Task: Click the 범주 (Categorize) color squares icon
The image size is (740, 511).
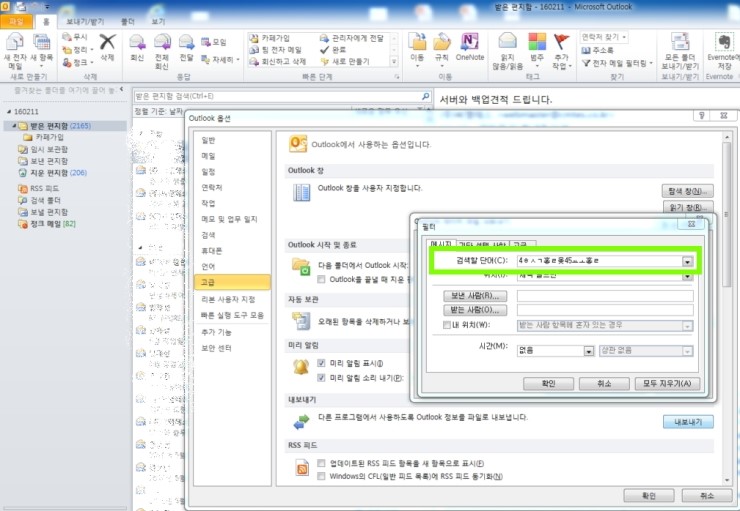Action: [x=537, y=42]
